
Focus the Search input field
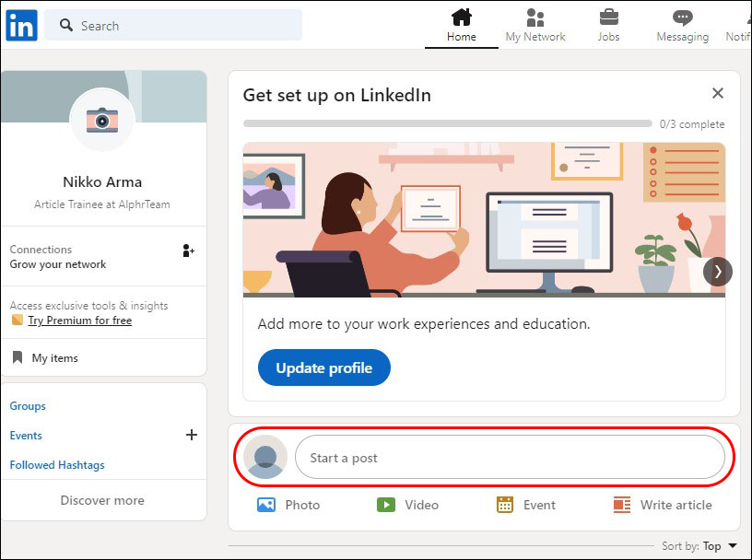173,25
